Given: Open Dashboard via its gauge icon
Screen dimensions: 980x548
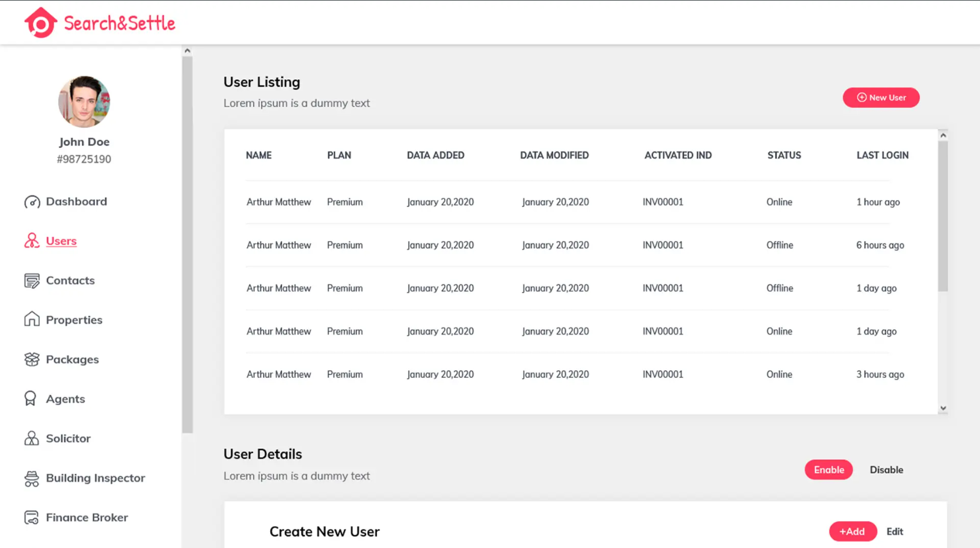Looking at the screenshot, I should click(32, 202).
